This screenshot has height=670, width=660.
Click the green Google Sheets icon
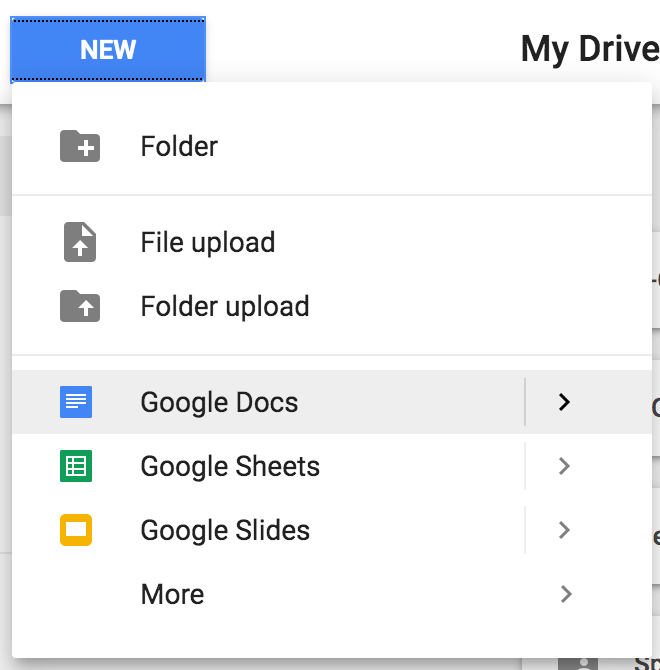(76, 466)
